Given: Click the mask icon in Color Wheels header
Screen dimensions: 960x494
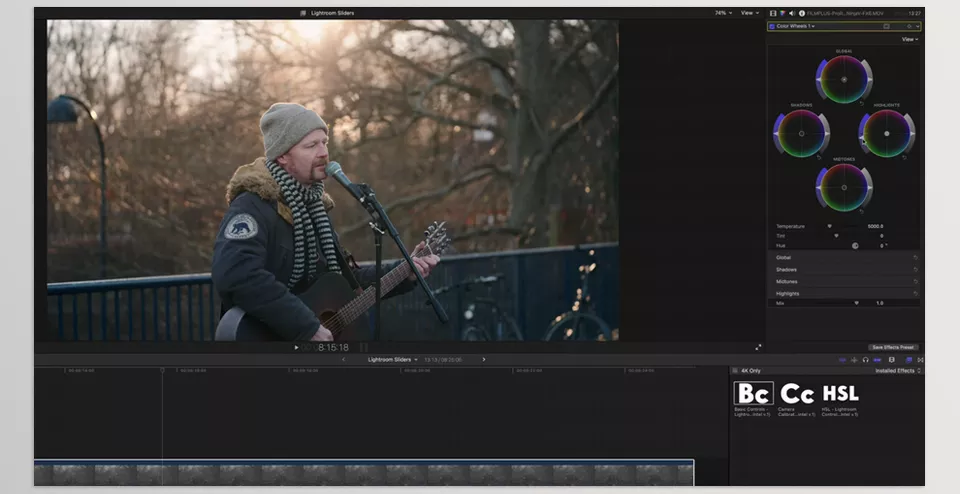Looking at the screenshot, I should [x=886, y=26].
